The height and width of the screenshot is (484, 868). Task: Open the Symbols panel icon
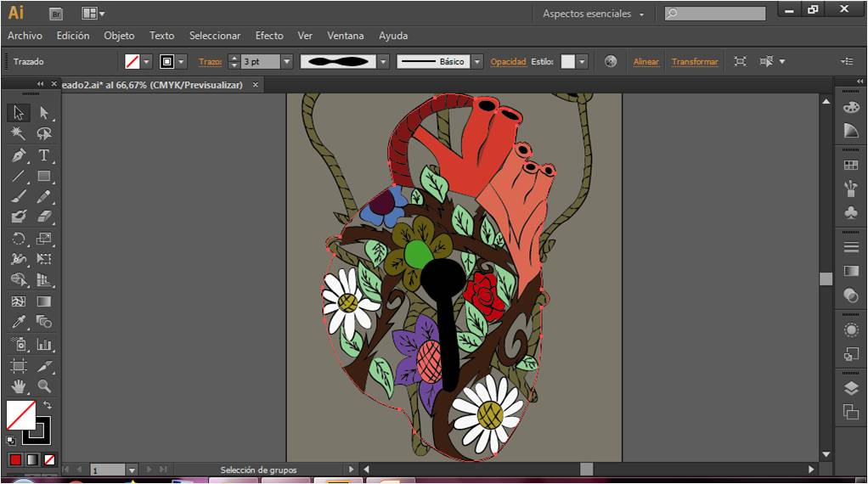850,212
